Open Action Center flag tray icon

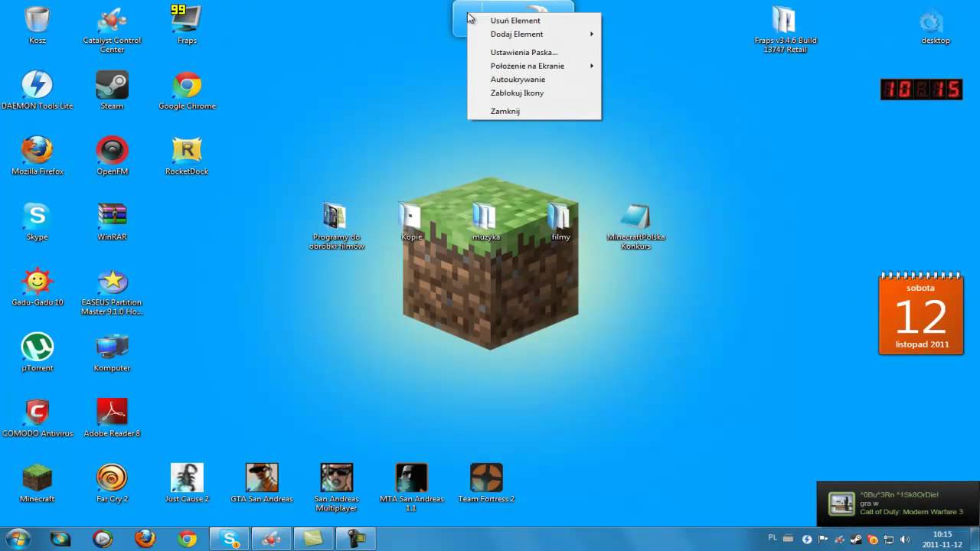coord(824,540)
